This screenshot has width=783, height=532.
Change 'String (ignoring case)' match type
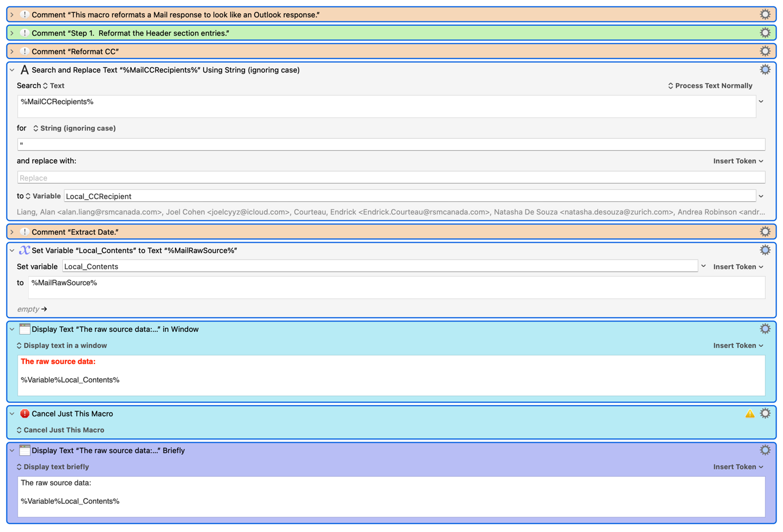(74, 128)
